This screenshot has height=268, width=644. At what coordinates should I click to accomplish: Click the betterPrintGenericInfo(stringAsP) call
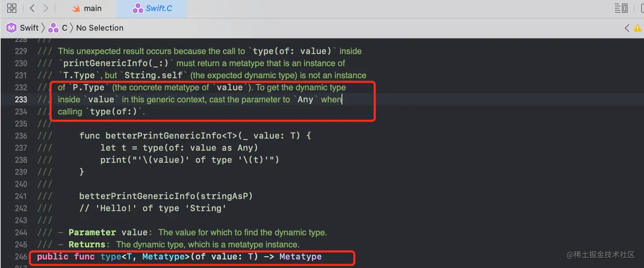click(x=166, y=196)
